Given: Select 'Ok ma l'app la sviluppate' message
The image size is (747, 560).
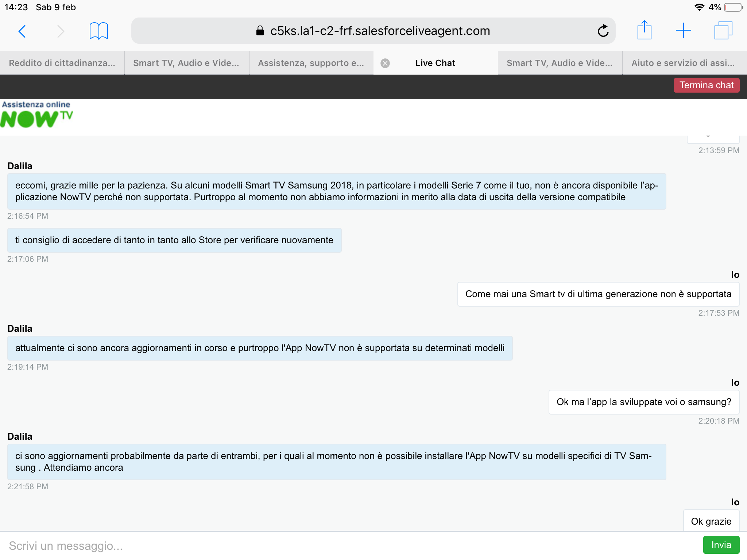Looking at the screenshot, I should (644, 402).
